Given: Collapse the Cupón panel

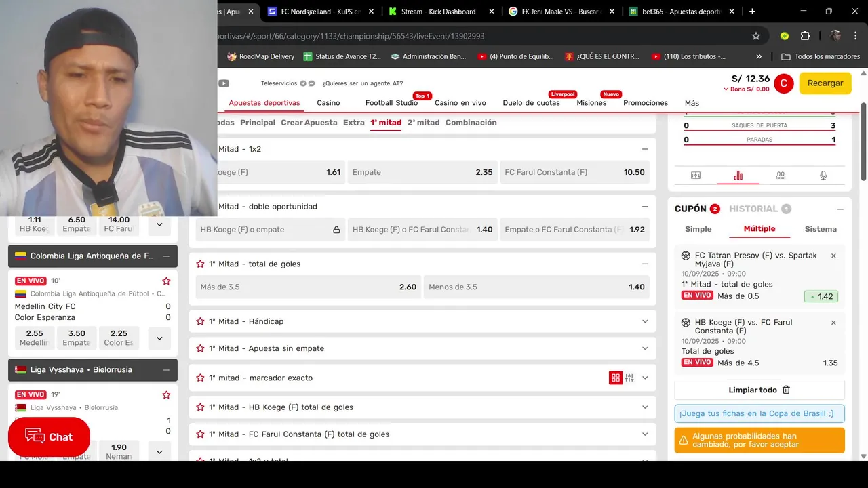Looking at the screenshot, I should click(x=840, y=209).
